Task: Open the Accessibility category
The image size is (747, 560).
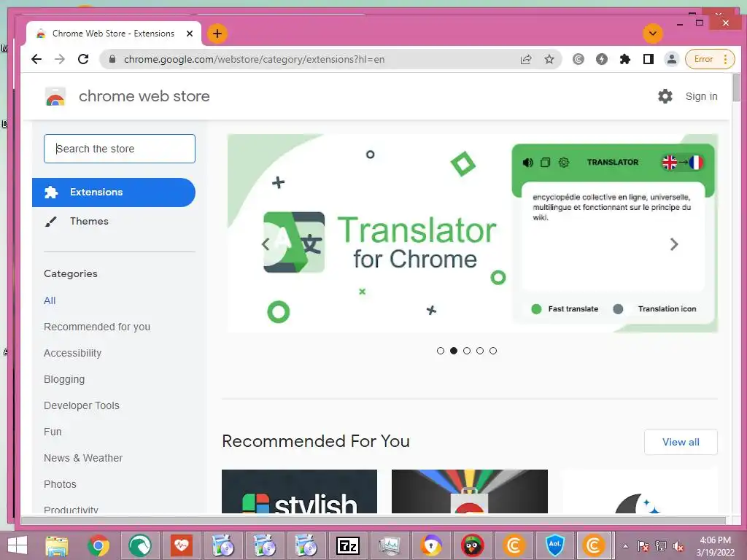Action: [72, 353]
